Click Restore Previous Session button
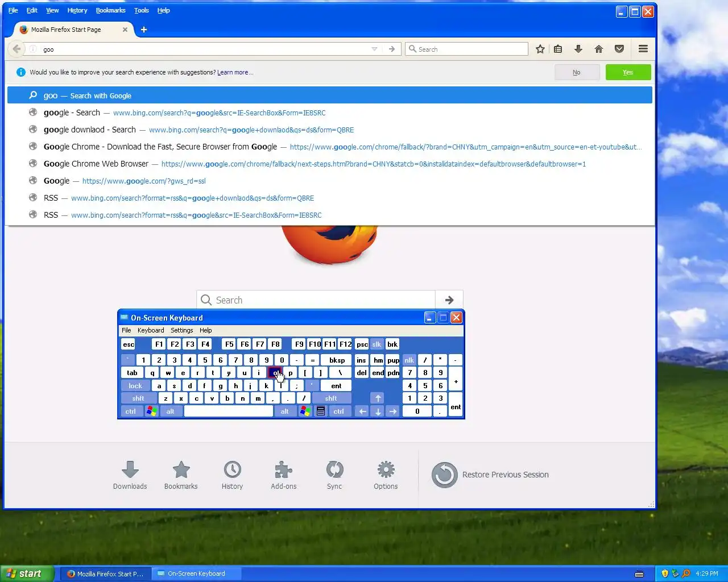Viewport: 728px width, 582px height. pyautogui.click(x=490, y=475)
